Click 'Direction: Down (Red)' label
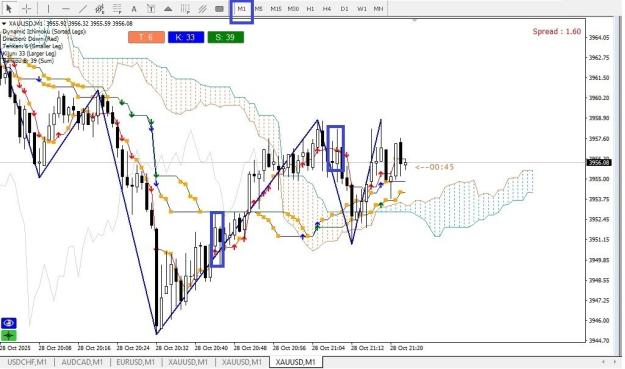The image size is (625, 369). 31,39
